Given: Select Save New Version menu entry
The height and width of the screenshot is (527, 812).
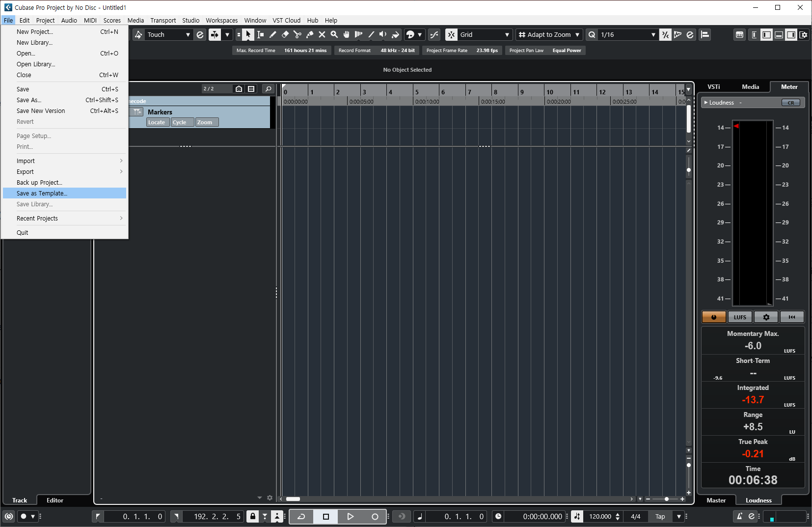Looking at the screenshot, I should click(x=64, y=111).
